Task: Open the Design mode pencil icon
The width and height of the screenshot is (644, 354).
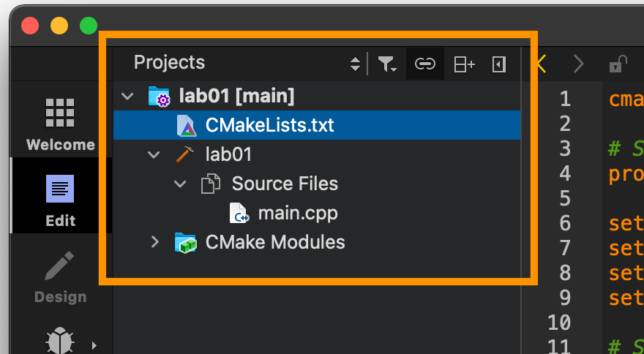Action: (60, 276)
